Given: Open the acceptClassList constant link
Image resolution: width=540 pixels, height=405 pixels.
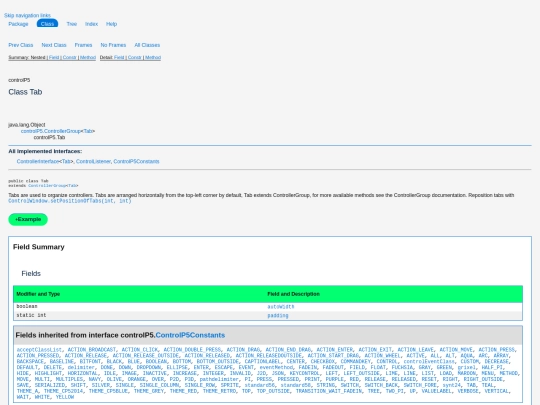Looking at the screenshot, I should 39,350.
